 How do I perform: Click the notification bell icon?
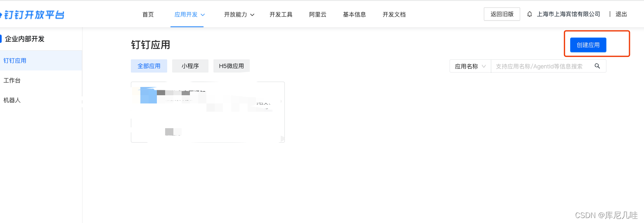[x=530, y=14]
